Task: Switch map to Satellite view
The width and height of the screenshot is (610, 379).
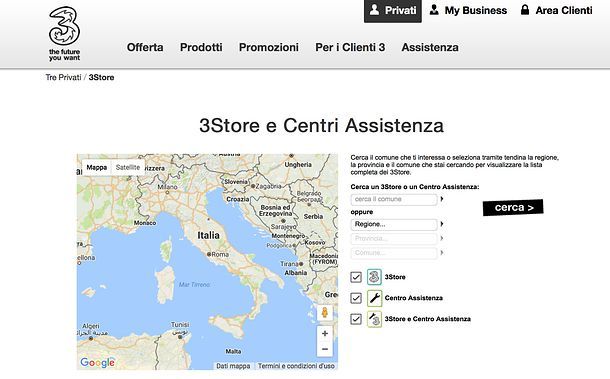Action: click(x=128, y=167)
